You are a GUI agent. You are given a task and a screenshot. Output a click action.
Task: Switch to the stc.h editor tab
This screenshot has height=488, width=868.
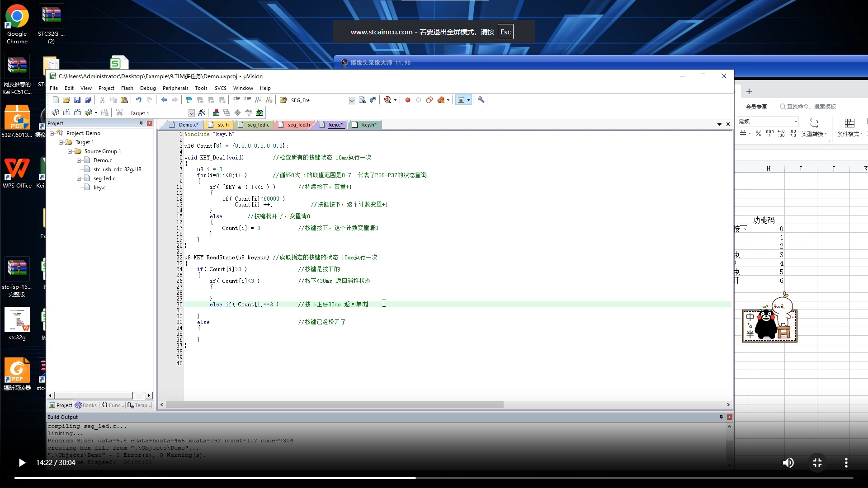point(219,125)
